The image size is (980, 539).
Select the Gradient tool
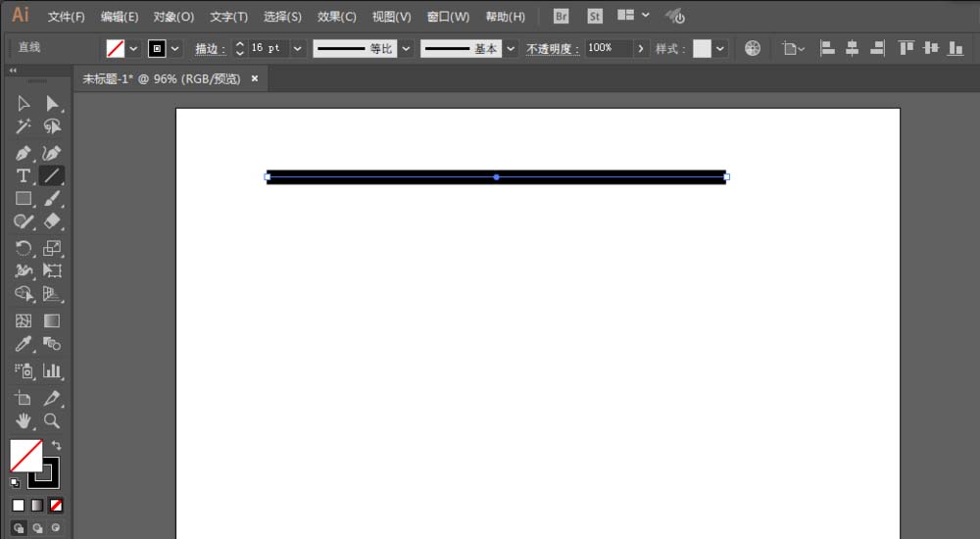tap(52, 320)
